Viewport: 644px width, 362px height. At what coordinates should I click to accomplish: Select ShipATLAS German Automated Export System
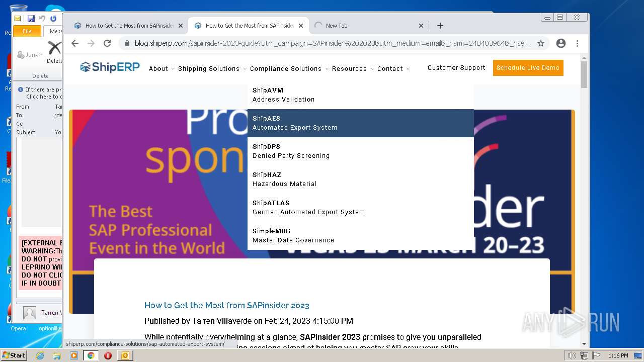pos(361,208)
